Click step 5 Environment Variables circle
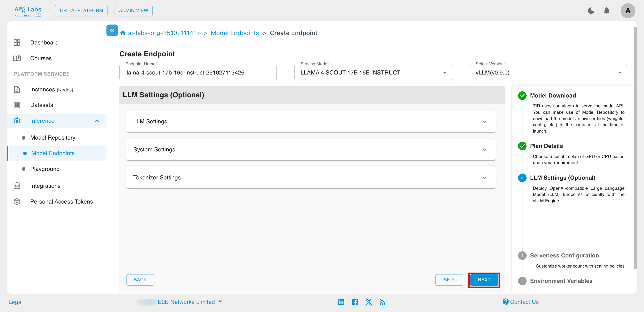 point(522,281)
